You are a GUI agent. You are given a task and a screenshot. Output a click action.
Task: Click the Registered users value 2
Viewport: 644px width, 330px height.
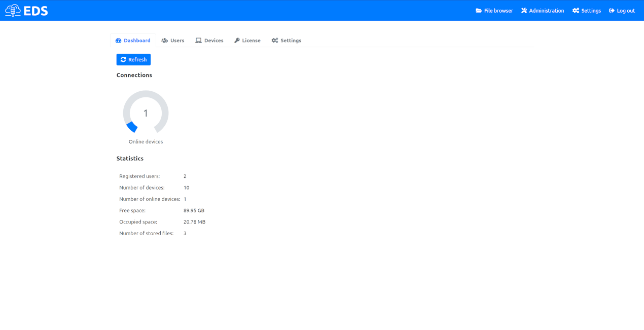tap(185, 176)
